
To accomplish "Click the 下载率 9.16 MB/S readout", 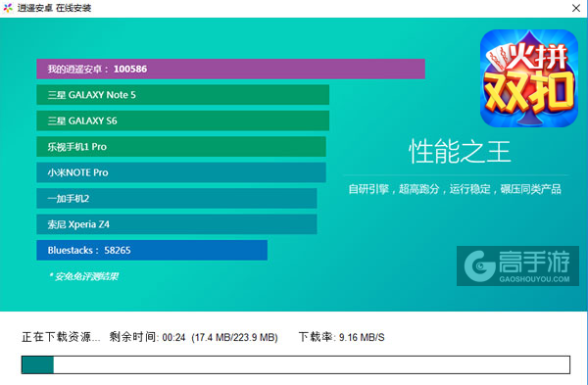I will point(342,337).
